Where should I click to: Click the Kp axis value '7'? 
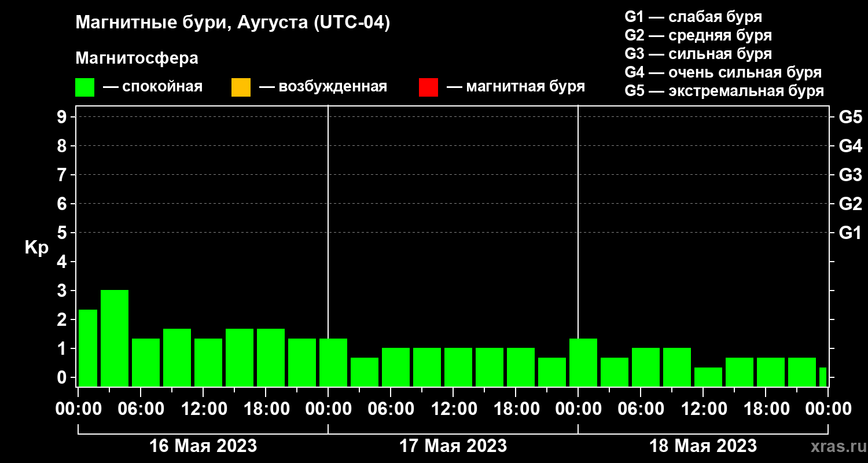coord(62,175)
